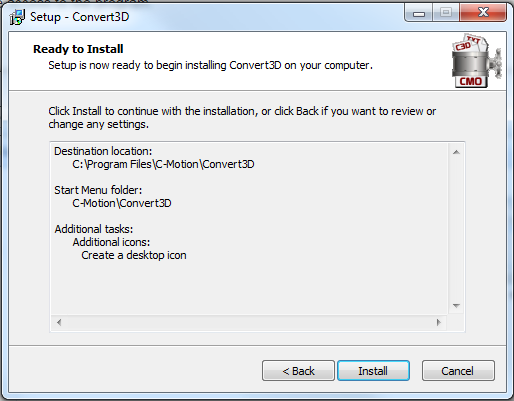Go back with the Back button

click(298, 370)
